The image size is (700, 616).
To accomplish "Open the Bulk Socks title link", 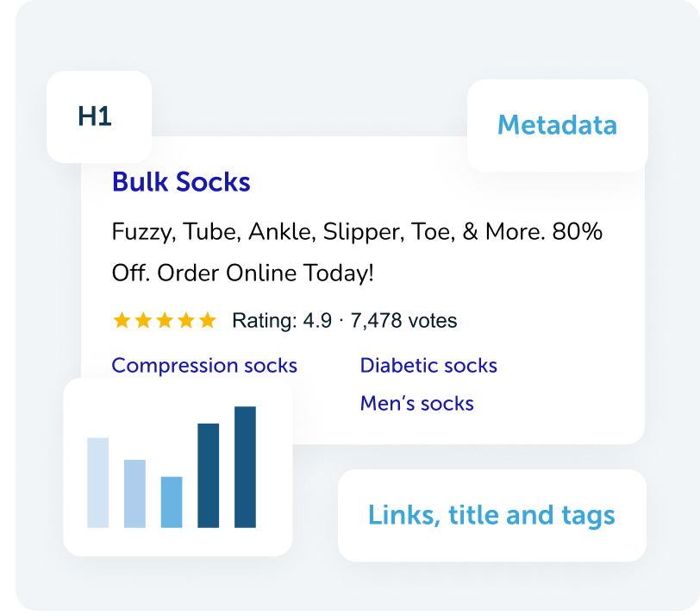I will point(181,182).
